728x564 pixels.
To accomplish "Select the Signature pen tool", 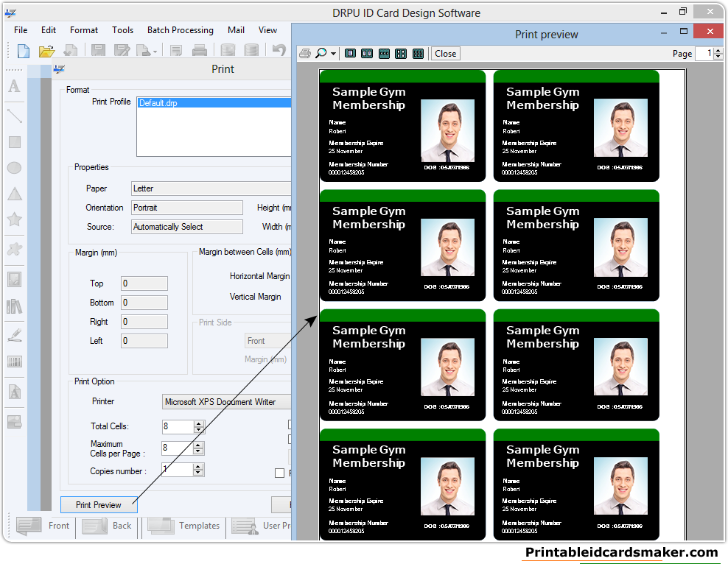I will click(15, 335).
